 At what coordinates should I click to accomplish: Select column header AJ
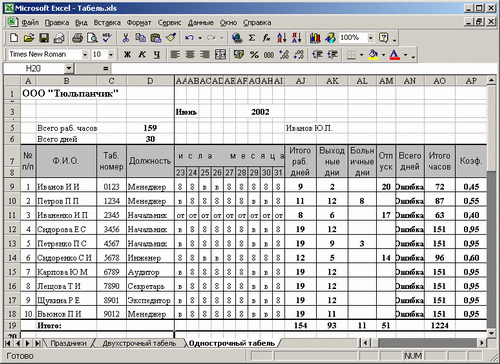[301, 81]
